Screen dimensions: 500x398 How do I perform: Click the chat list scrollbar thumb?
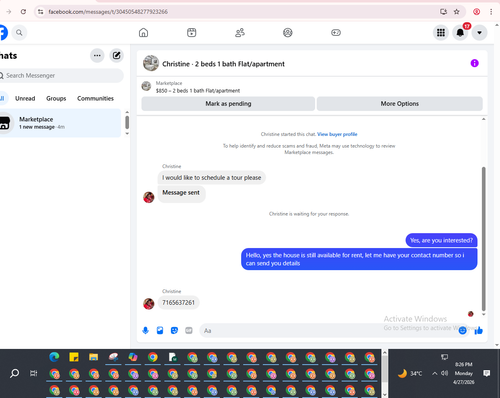127,122
